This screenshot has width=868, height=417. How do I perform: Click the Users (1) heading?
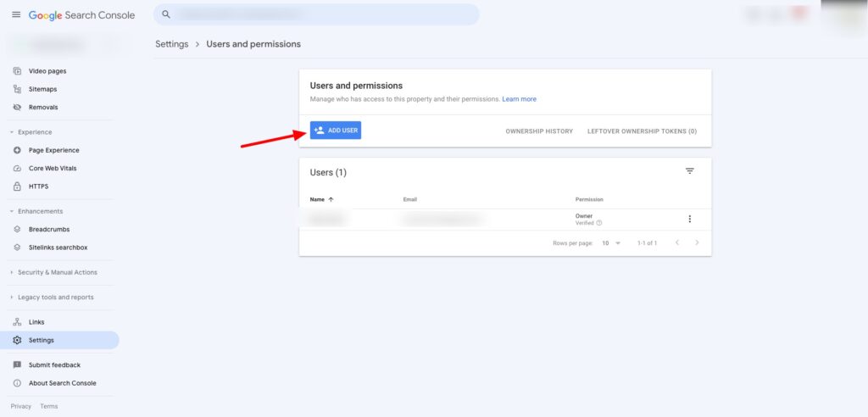click(328, 172)
